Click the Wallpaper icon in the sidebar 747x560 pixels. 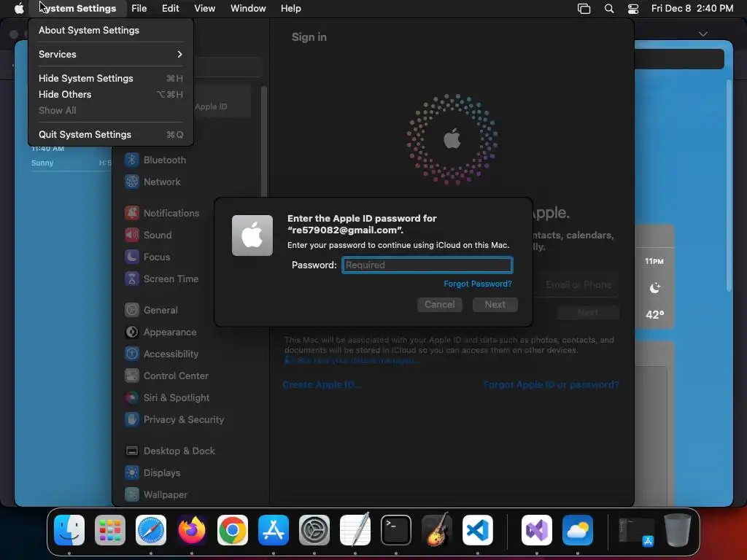pos(132,495)
